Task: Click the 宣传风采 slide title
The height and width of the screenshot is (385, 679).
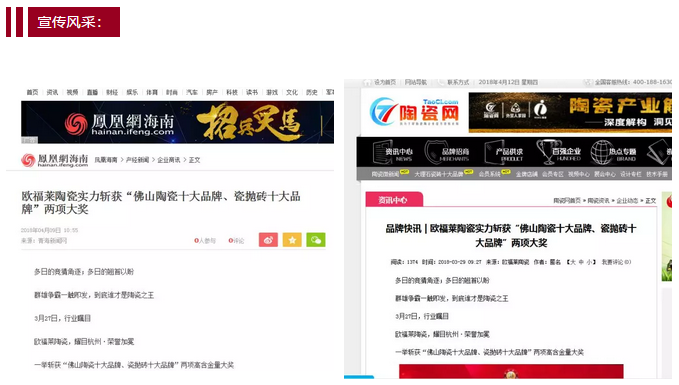Action: [x=74, y=22]
